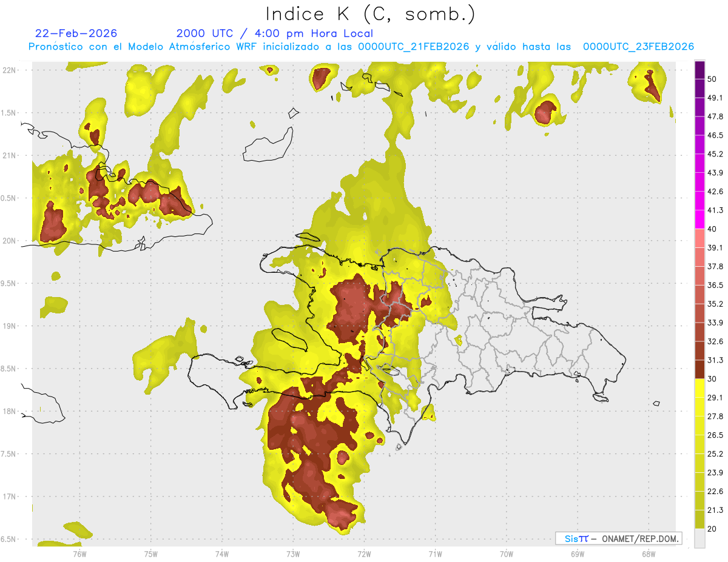This screenshot has height=562, width=728.
Task: Click the colorbar label '33.9'
Action: point(716,323)
